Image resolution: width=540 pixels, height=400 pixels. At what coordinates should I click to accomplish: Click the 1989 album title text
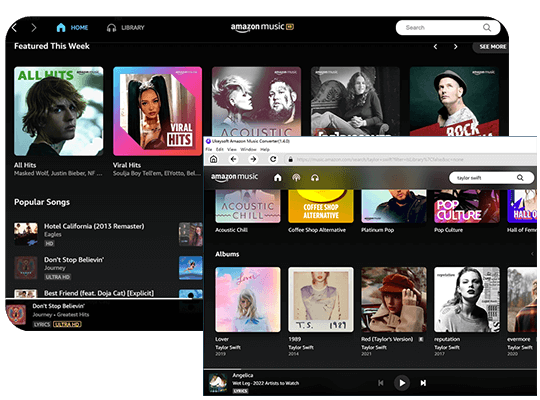point(294,339)
